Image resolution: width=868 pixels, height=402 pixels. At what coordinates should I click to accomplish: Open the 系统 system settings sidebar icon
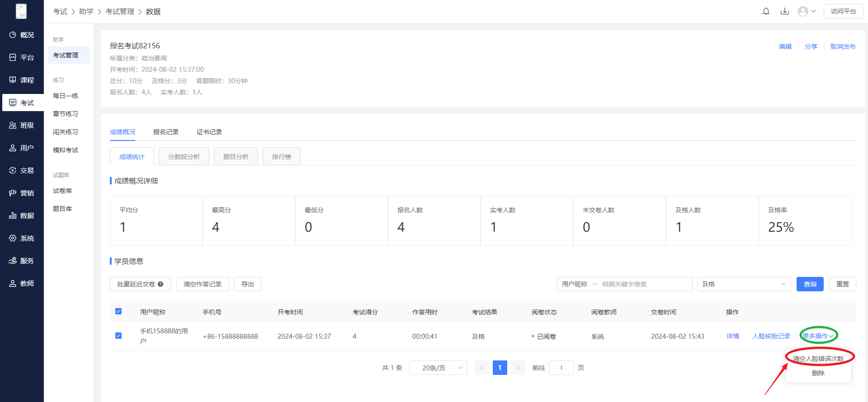tap(13, 238)
